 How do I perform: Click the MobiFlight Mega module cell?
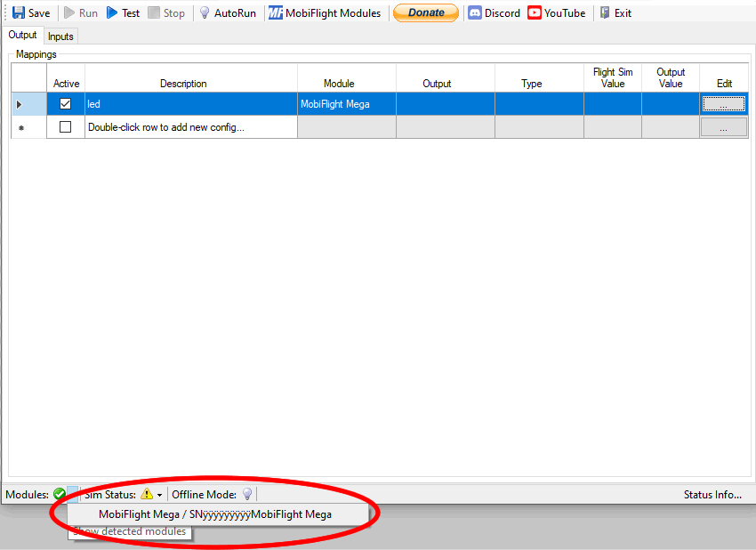347,104
